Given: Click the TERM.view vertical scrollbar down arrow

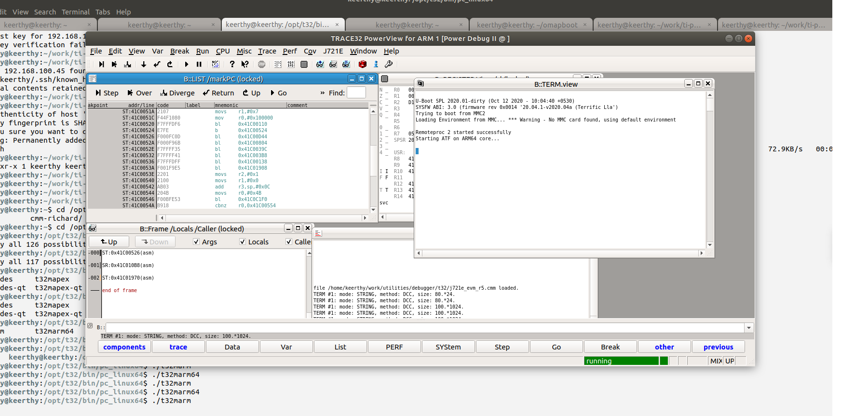Looking at the screenshot, I should (710, 245).
